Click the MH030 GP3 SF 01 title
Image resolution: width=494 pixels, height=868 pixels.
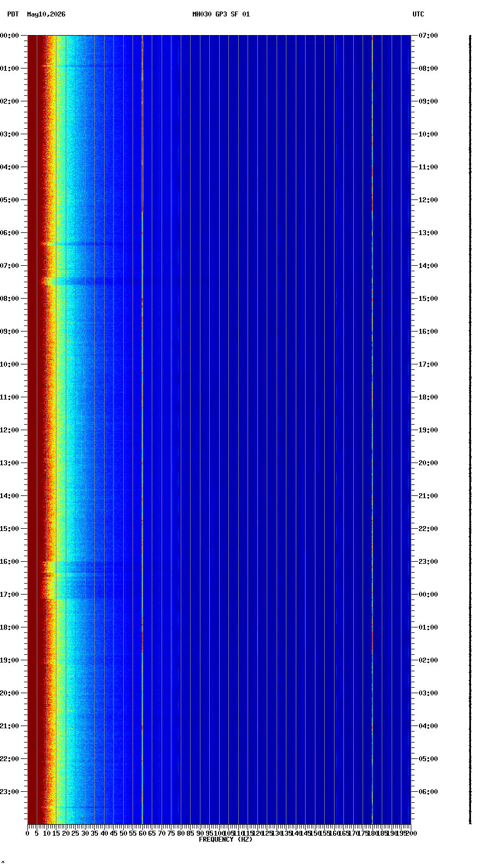point(221,14)
